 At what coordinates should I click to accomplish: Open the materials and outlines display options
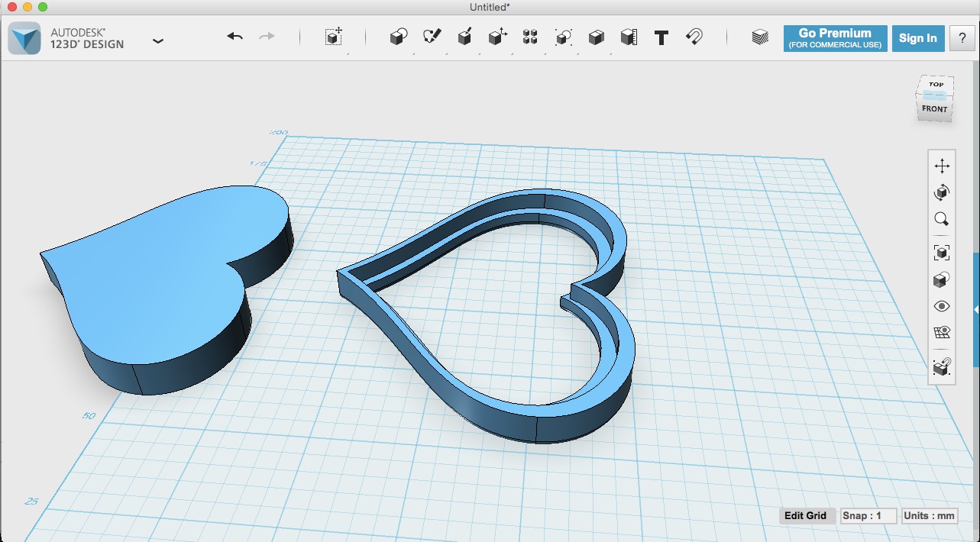(x=942, y=279)
